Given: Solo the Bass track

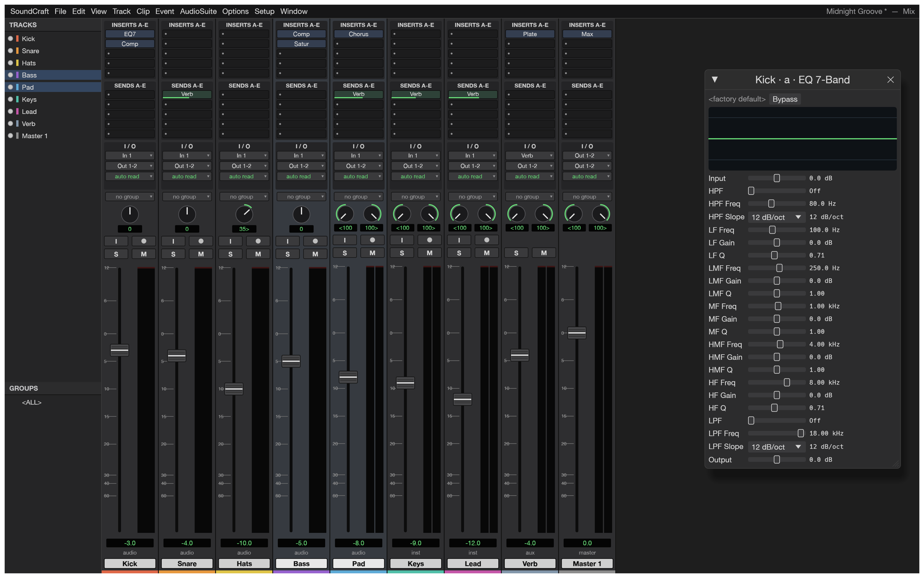Looking at the screenshot, I should pos(288,254).
